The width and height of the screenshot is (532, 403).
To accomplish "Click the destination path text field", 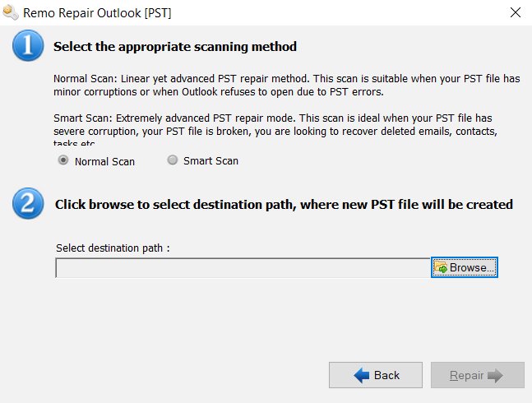I will 243,268.
